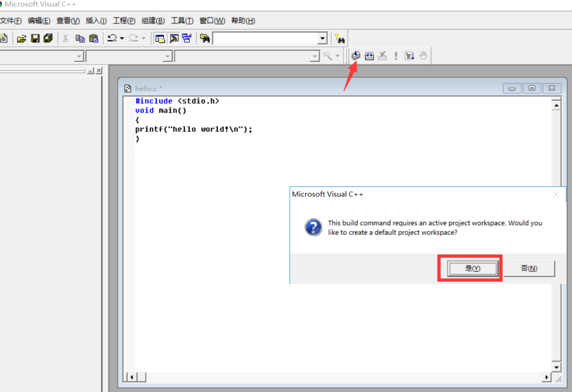Create a new text file
This screenshot has width=572, height=392.
pos(4,38)
